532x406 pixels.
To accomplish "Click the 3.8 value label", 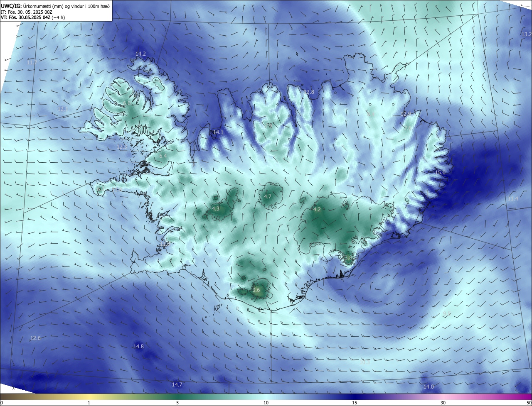I will tap(348, 258).
